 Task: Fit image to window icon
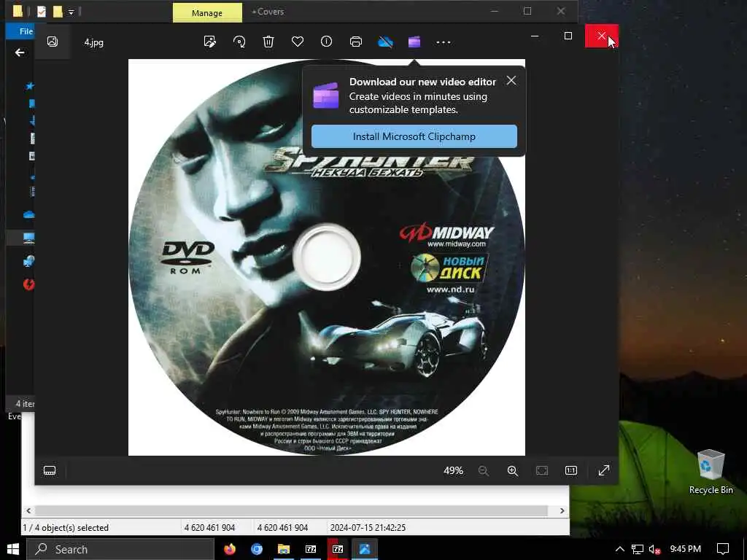(x=542, y=470)
